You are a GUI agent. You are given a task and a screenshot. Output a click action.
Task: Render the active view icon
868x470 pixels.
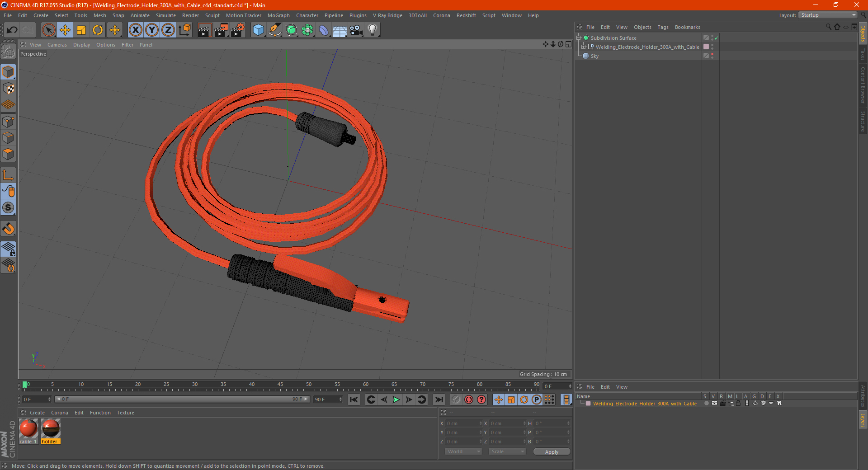coord(204,30)
